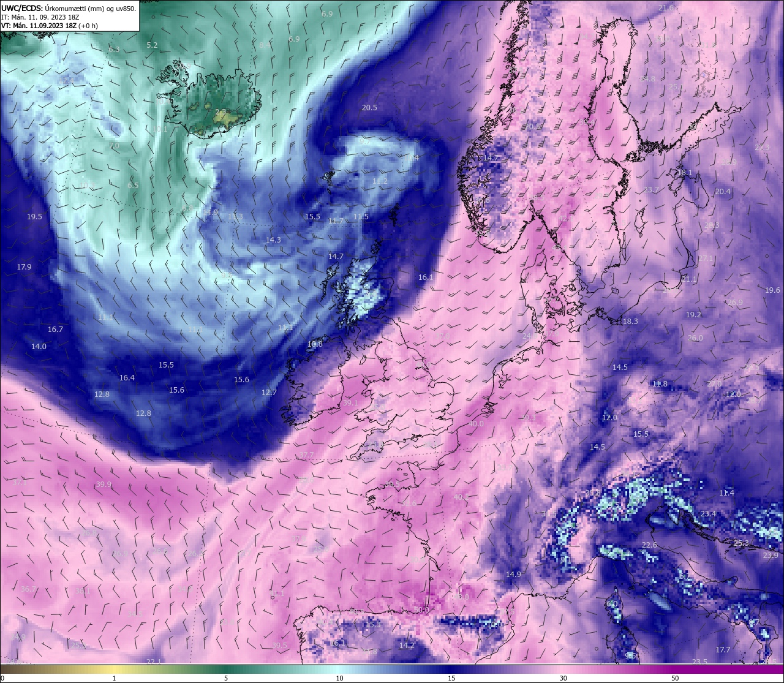Select the 11.4 map value

pyautogui.click(x=726, y=493)
